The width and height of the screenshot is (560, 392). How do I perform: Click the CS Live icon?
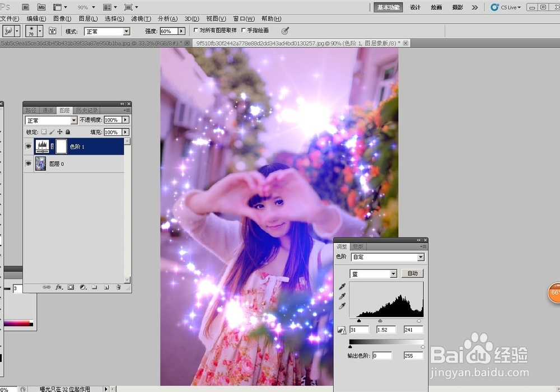coord(494,7)
